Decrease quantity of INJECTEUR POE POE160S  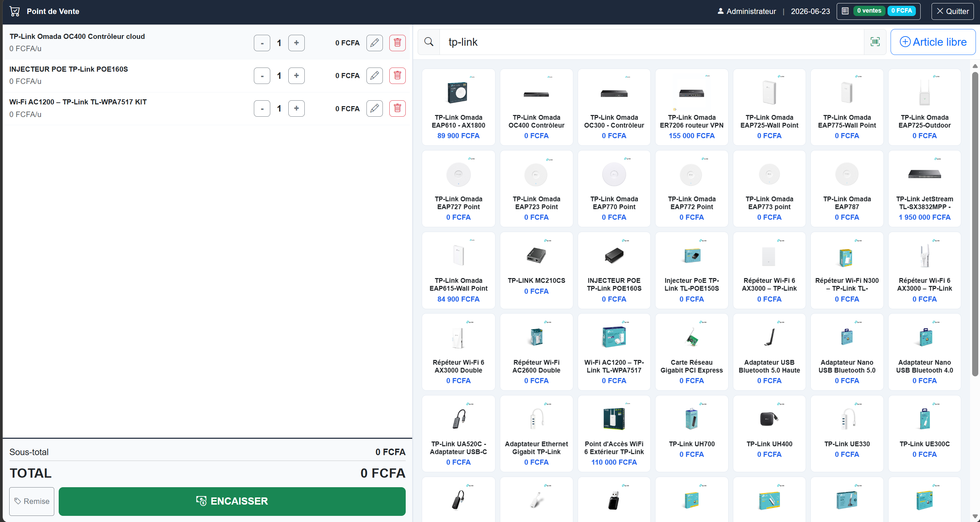pos(262,75)
